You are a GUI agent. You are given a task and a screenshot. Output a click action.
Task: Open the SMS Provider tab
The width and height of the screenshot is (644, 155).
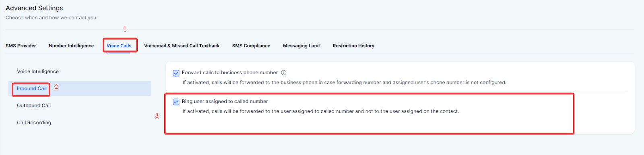(21, 46)
